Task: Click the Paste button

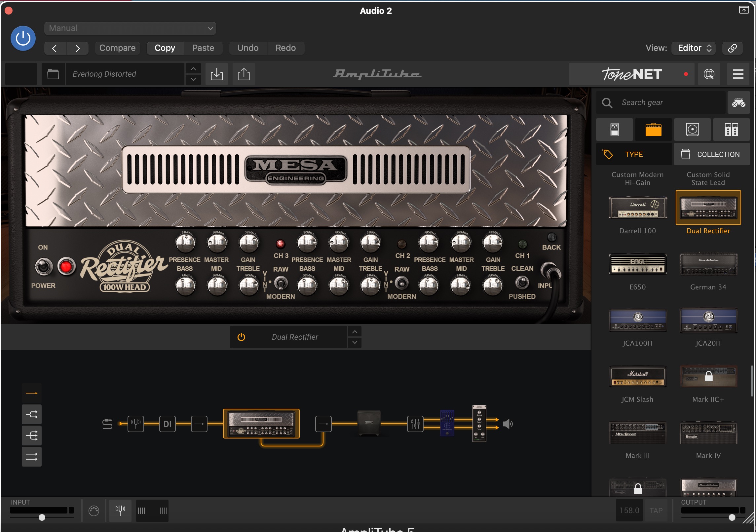Action: pyautogui.click(x=203, y=48)
